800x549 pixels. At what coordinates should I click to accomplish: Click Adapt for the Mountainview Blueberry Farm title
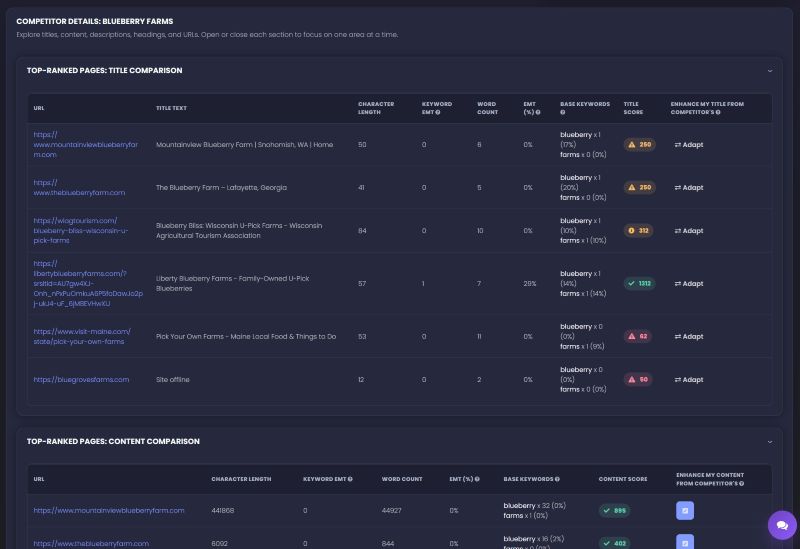[x=689, y=145]
